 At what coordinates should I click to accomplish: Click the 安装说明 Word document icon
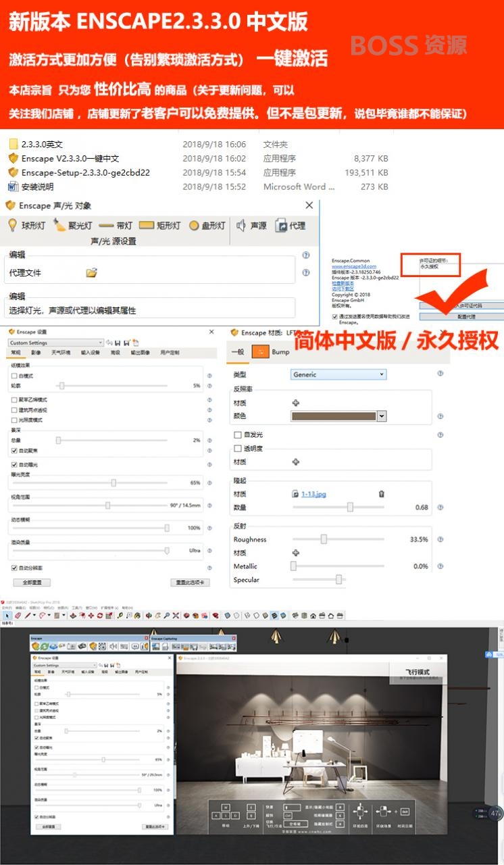click(13, 187)
